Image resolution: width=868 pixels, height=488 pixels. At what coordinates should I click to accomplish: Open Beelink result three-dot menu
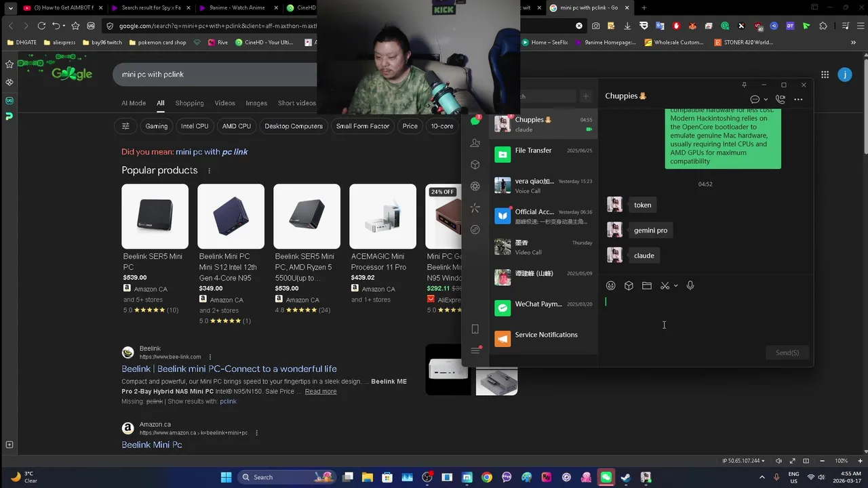pyautogui.click(x=210, y=357)
